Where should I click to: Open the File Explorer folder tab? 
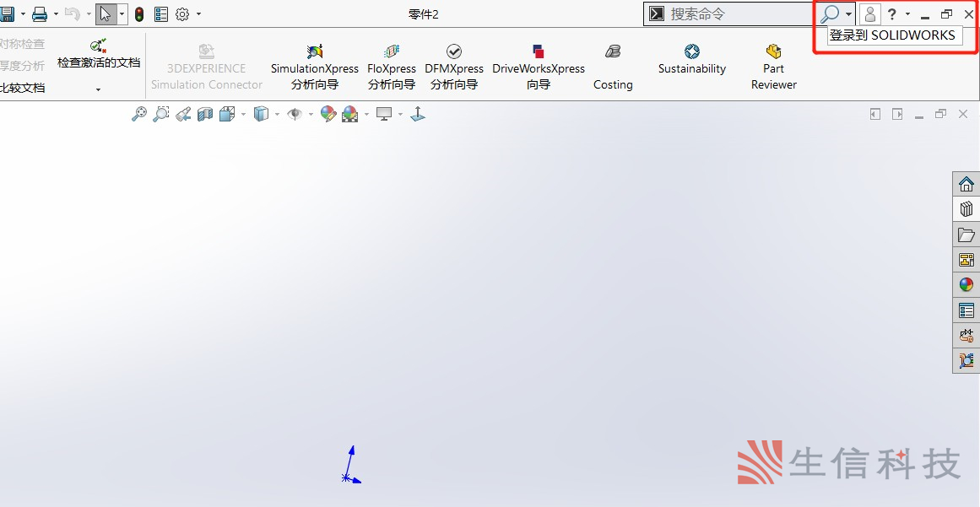[x=966, y=235]
